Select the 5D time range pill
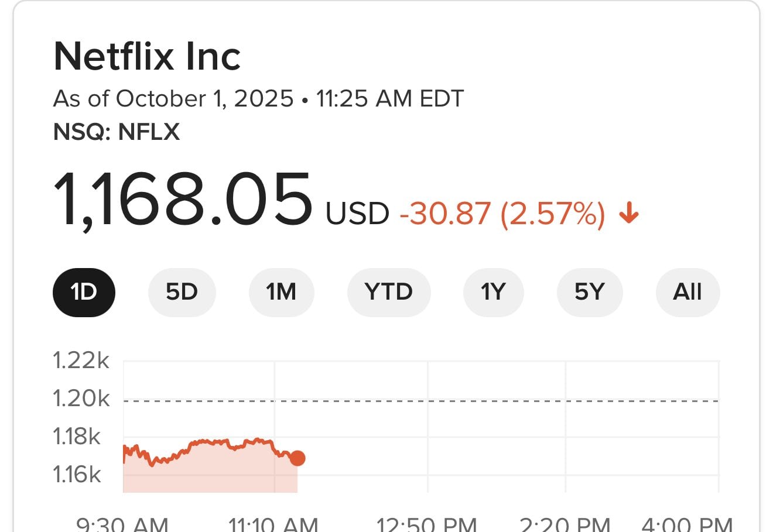The width and height of the screenshot is (773, 532). [182, 292]
